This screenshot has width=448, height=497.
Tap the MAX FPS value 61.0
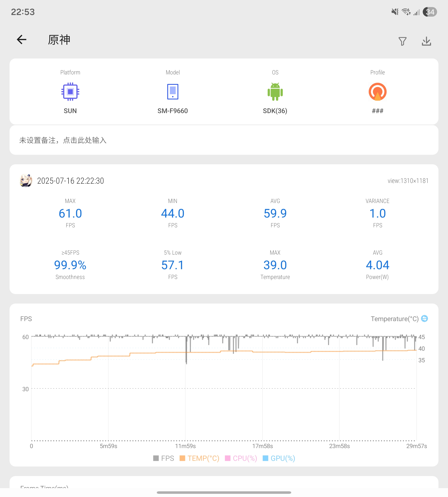[x=70, y=213]
